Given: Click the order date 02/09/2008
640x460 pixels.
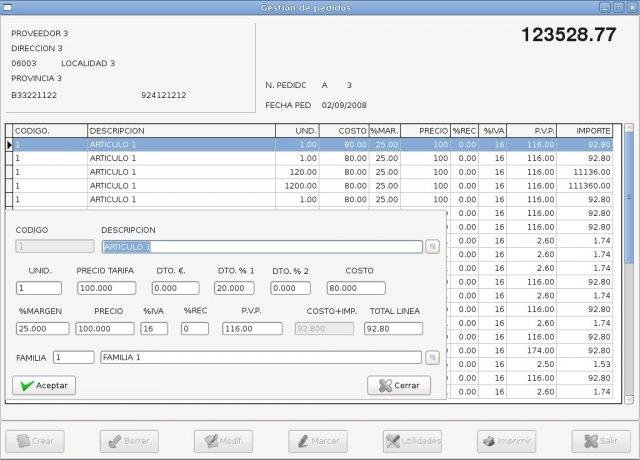Looking at the screenshot, I should (344, 105).
